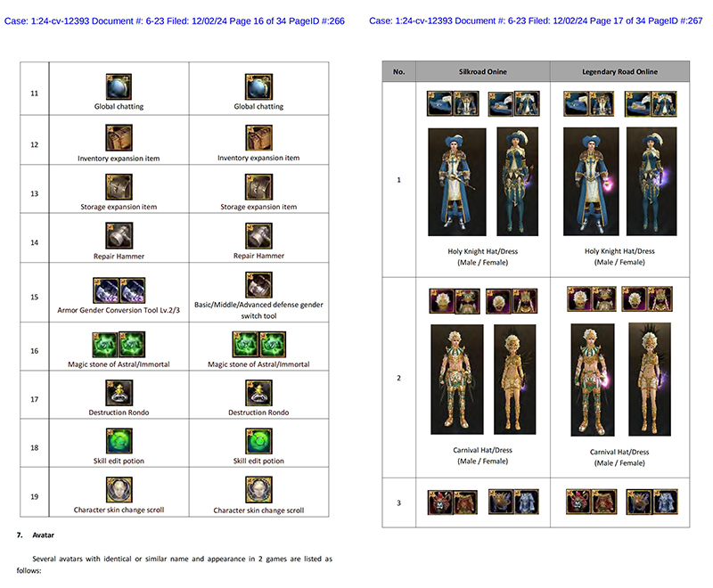The width and height of the screenshot is (713, 588).
Task: Click the red mask icon in row 3 under Silkroad Online
Action: 440,502
